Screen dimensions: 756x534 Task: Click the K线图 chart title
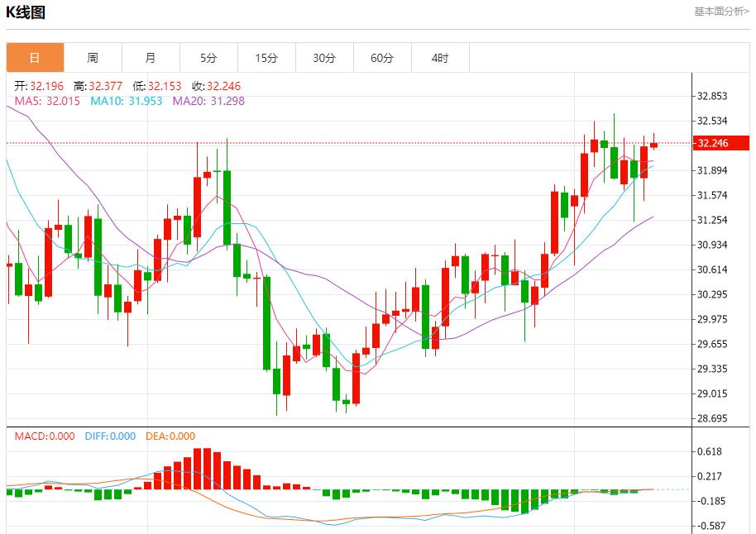[26, 12]
